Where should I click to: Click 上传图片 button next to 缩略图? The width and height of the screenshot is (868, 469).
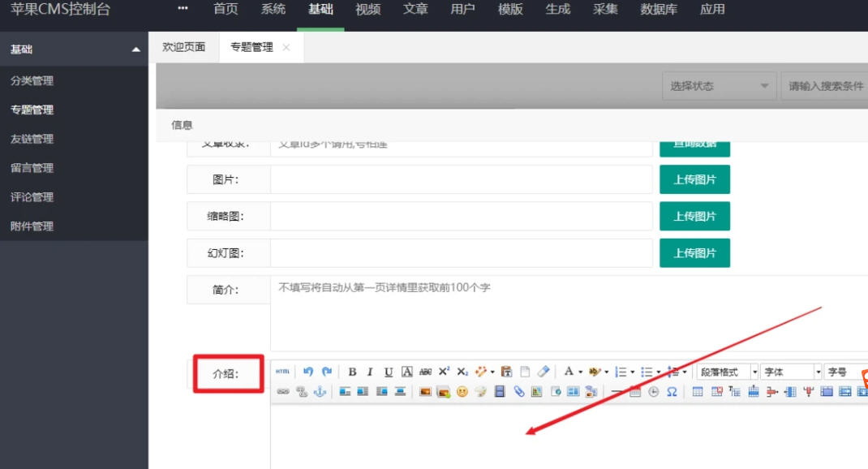coord(694,216)
